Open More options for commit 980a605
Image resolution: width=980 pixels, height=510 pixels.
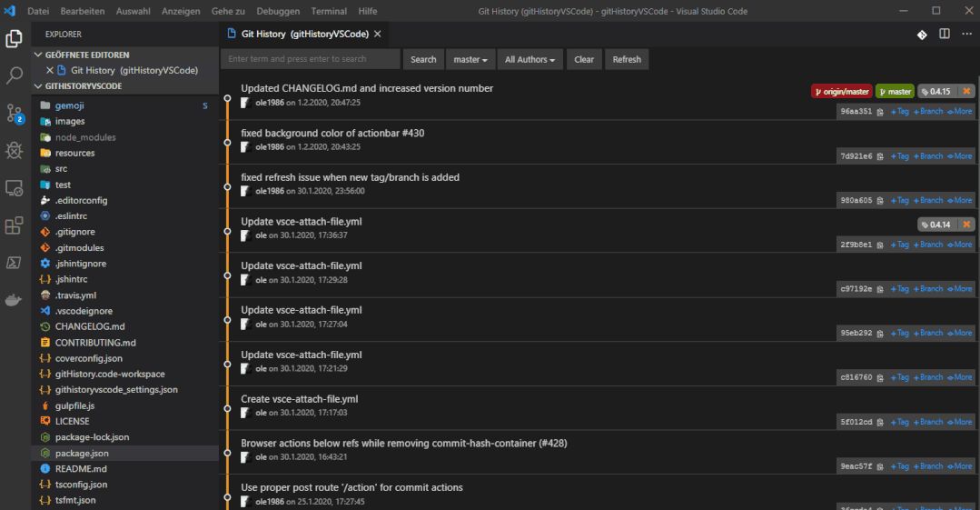[959, 200]
